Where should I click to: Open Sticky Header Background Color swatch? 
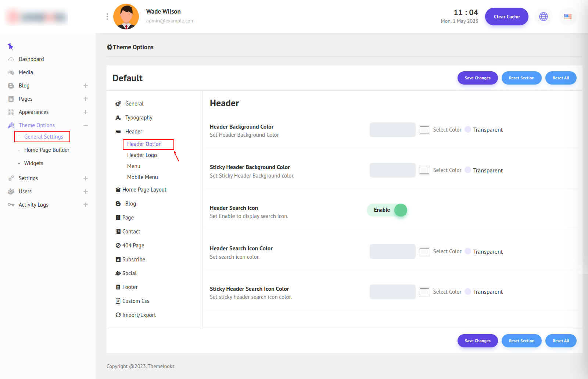pos(424,170)
